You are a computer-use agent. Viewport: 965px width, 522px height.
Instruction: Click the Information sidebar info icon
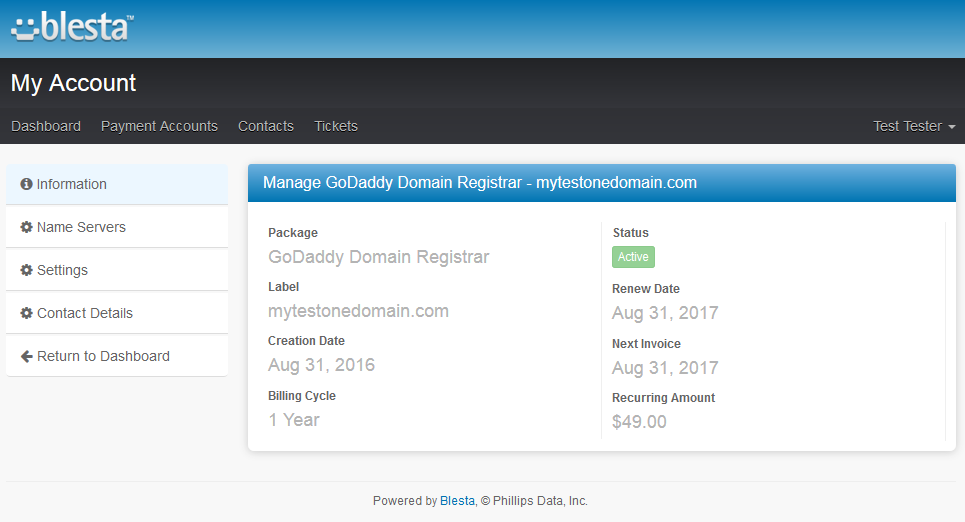[26, 184]
